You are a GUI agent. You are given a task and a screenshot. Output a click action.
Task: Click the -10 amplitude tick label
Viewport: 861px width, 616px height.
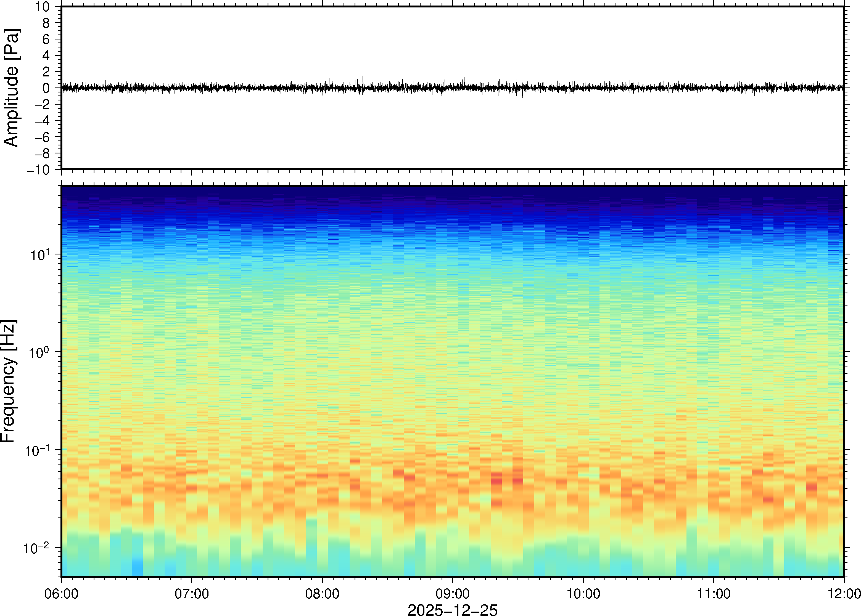[x=38, y=170]
